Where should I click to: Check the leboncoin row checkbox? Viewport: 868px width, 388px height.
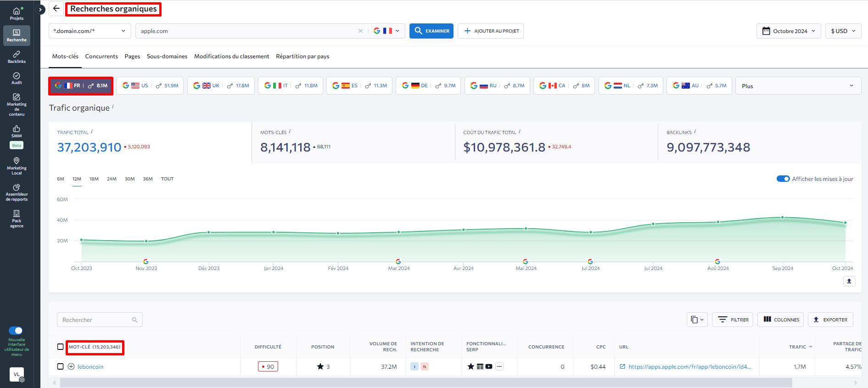click(60, 366)
